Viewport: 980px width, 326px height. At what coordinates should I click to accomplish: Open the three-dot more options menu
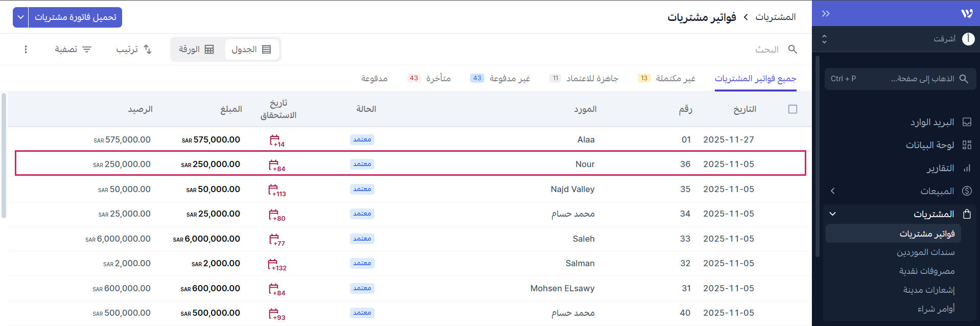click(26, 49)
